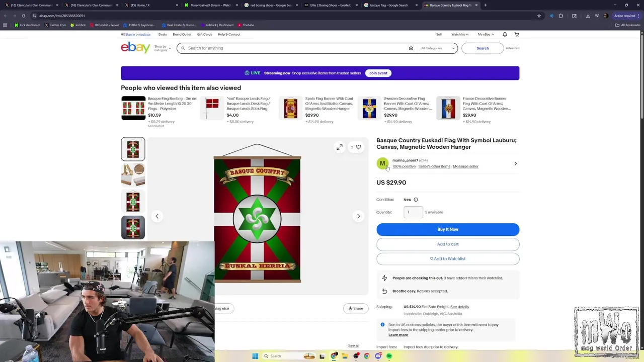
Task: Open condition info icon next to New
Action: (416, 200)
